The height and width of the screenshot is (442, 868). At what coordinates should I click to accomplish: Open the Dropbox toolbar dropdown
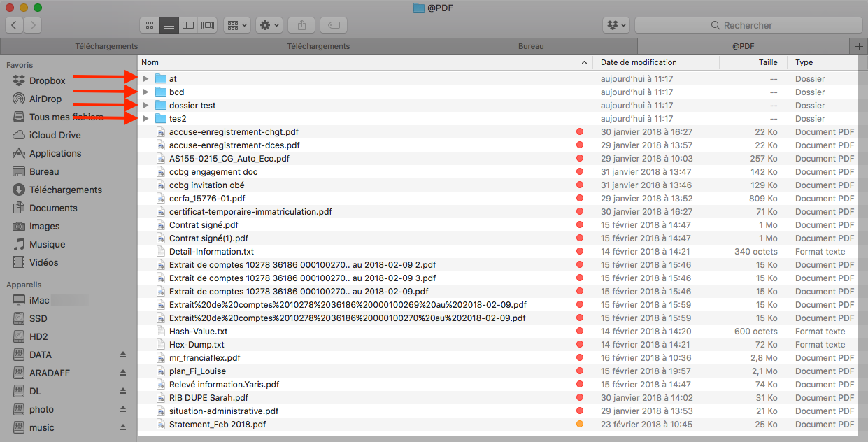616,25
